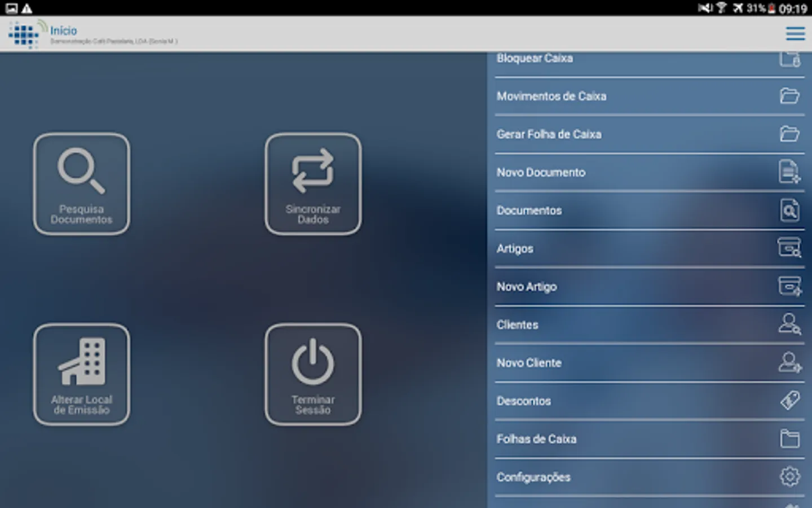Tap the muted sound icon in status bar

[705, 8]
